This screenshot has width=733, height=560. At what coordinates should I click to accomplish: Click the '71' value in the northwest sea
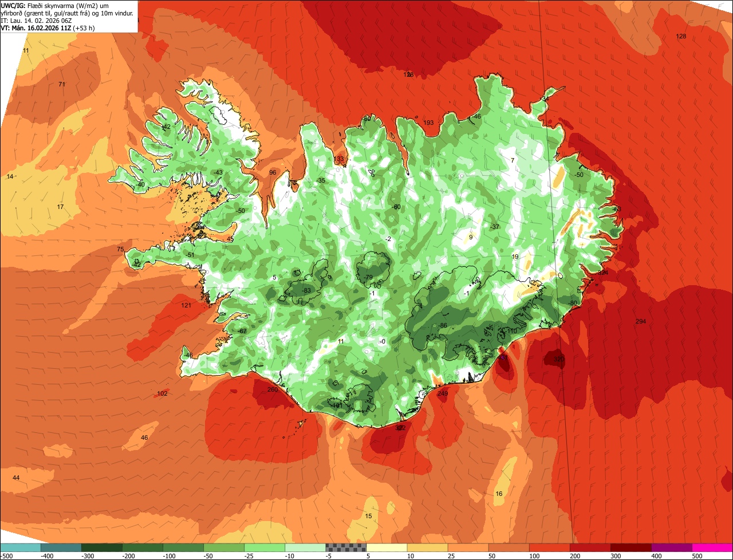pos(62,85)
